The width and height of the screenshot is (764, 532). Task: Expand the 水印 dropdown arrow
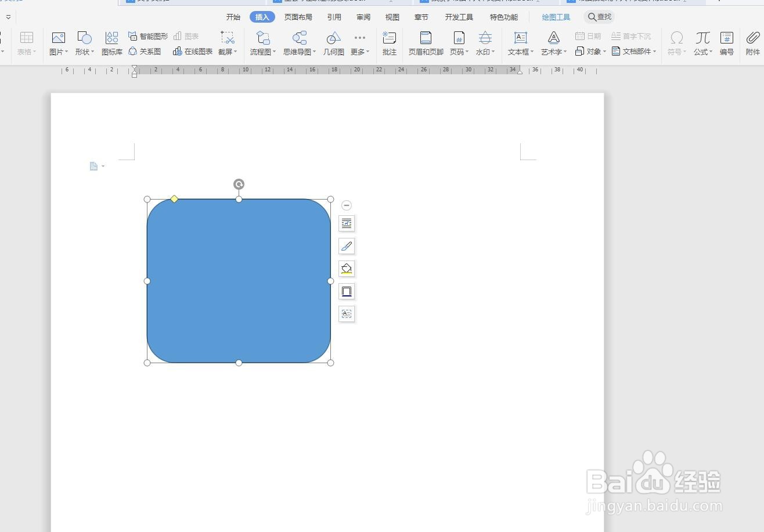pyautogui.click(x=493, y=52)
